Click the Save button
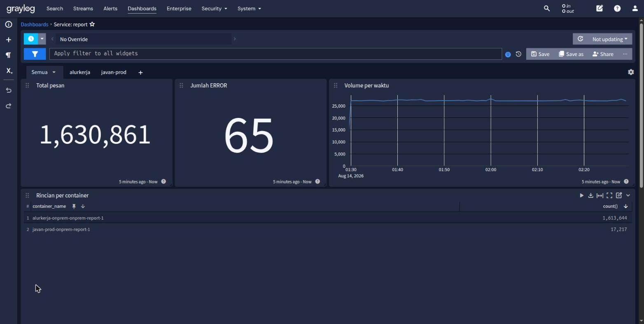Viewport: 644px width, 324px height. click(x=540, y=54)
